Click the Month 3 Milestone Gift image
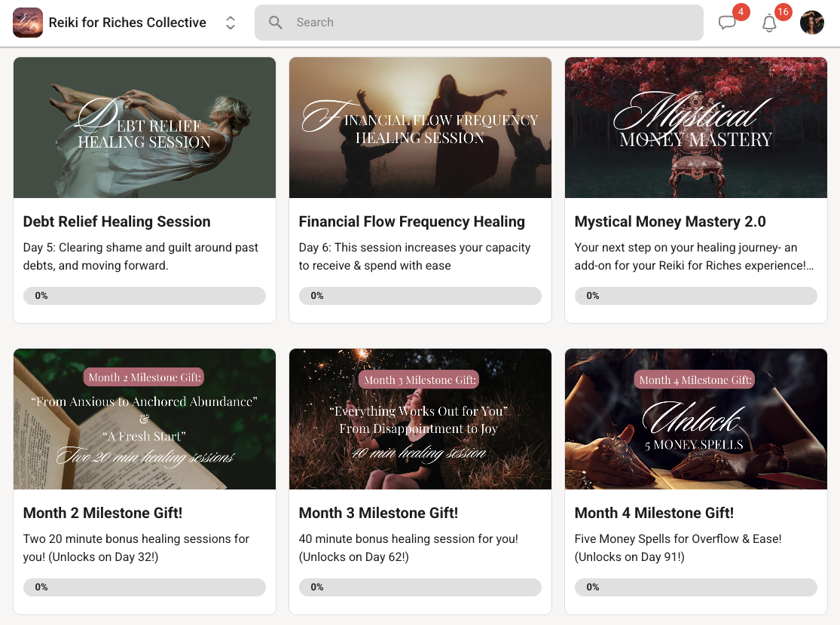Viewport: 840px width, 625px height. 420,419
